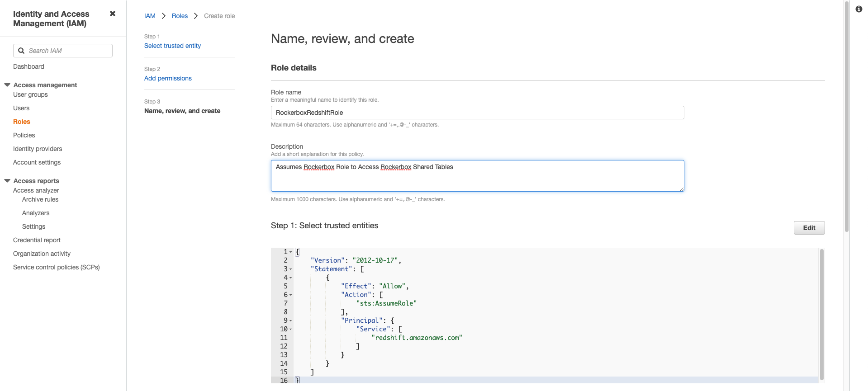Open Account settings

click(x=37, y=162)
